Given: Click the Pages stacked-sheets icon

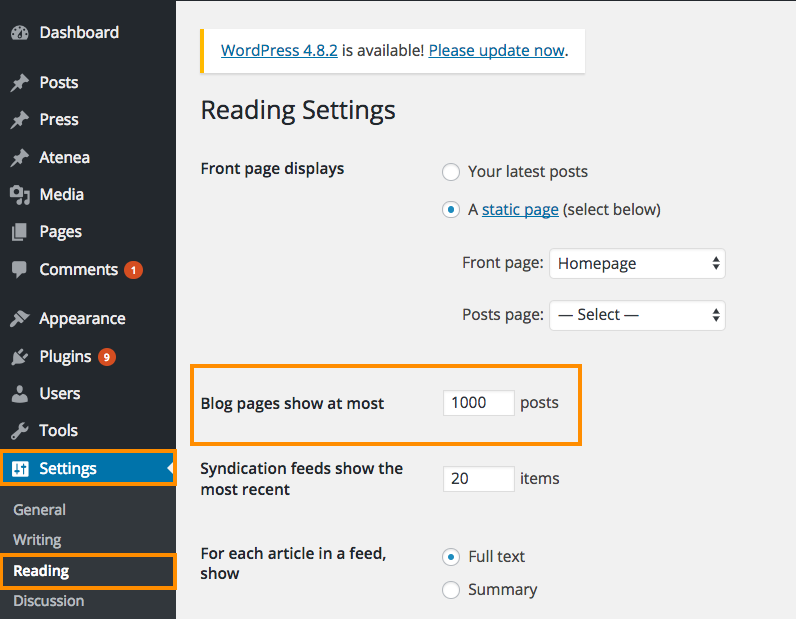Looking at the screenshot, I should click(19, 232).
